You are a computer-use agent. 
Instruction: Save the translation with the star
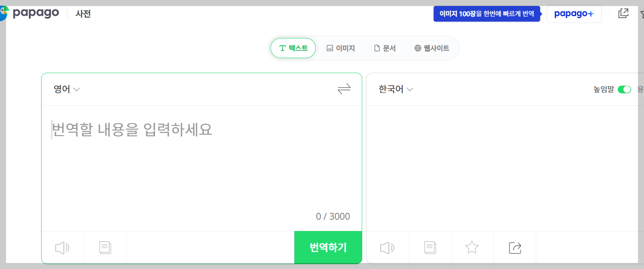[472, 248]
